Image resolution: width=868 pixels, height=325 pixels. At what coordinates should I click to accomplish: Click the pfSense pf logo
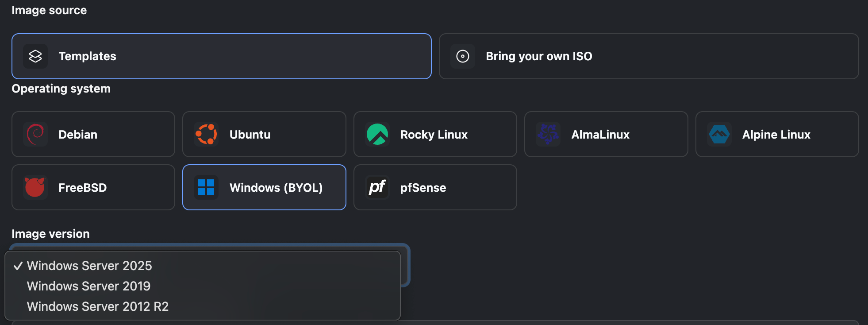[x=377, y=187]
